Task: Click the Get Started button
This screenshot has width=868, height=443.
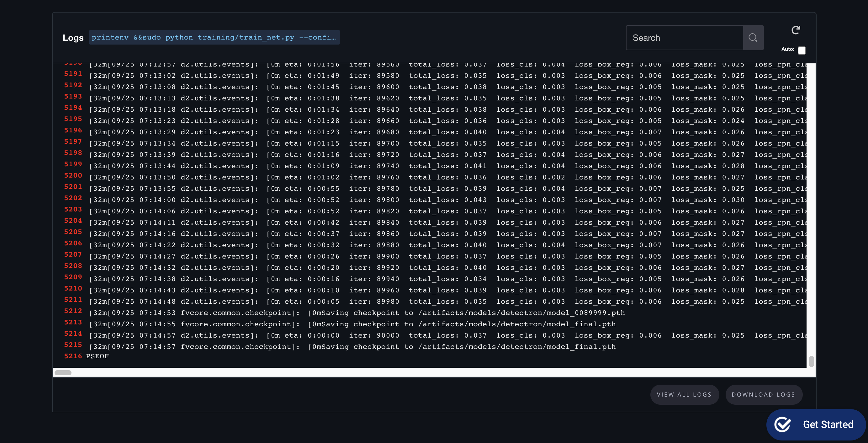Action: click(828, 424)
